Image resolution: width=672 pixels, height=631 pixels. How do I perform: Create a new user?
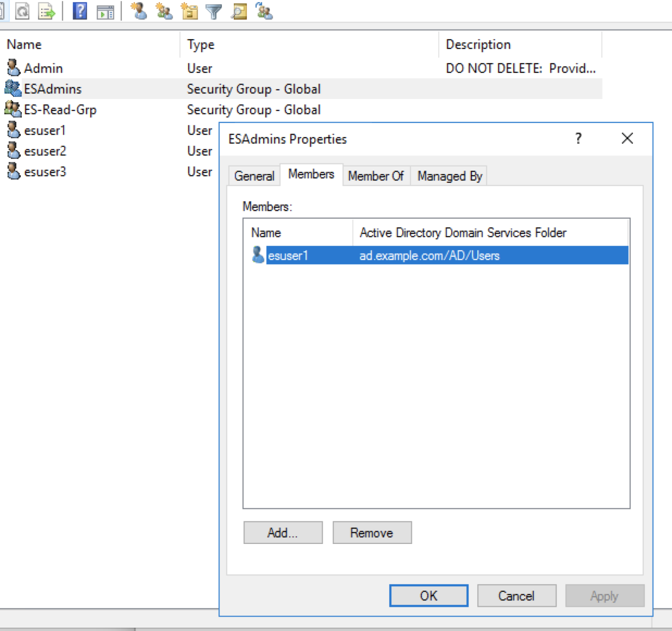[x=140, y=12]
